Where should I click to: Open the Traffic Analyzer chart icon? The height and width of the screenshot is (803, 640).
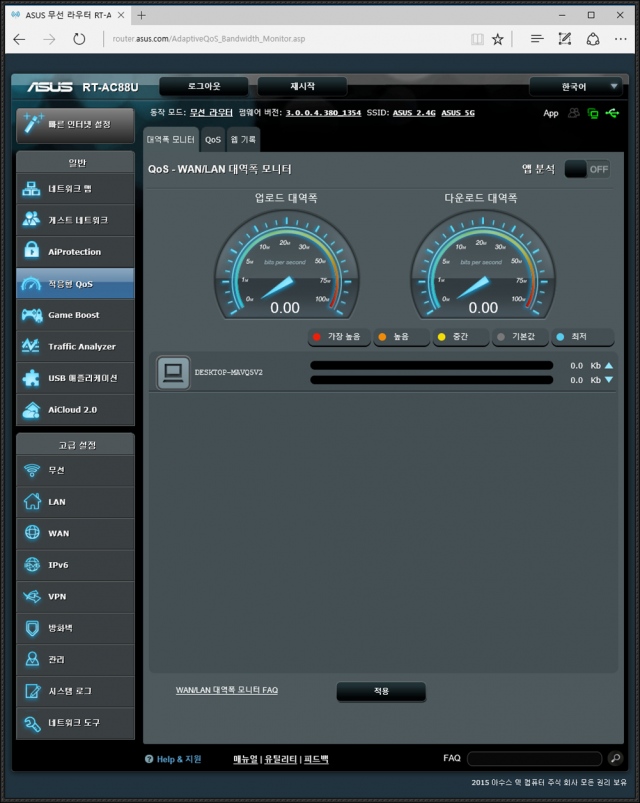pos(31,346)
